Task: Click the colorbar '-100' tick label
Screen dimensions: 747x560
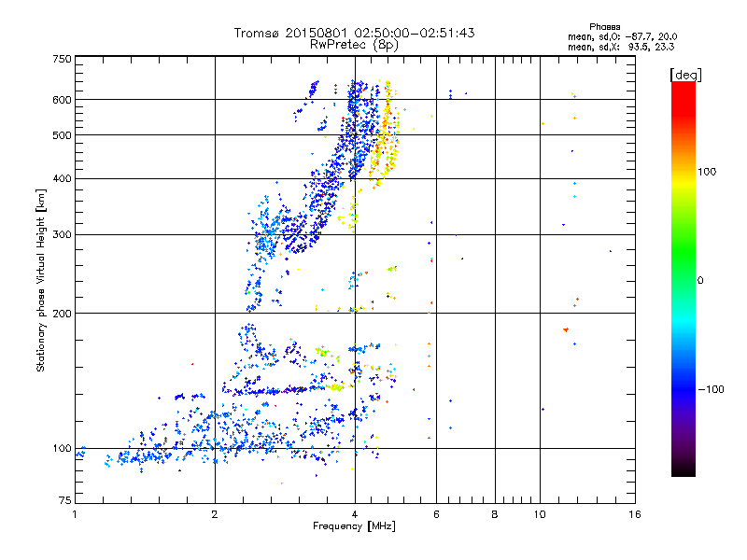Action: point(711,389)
